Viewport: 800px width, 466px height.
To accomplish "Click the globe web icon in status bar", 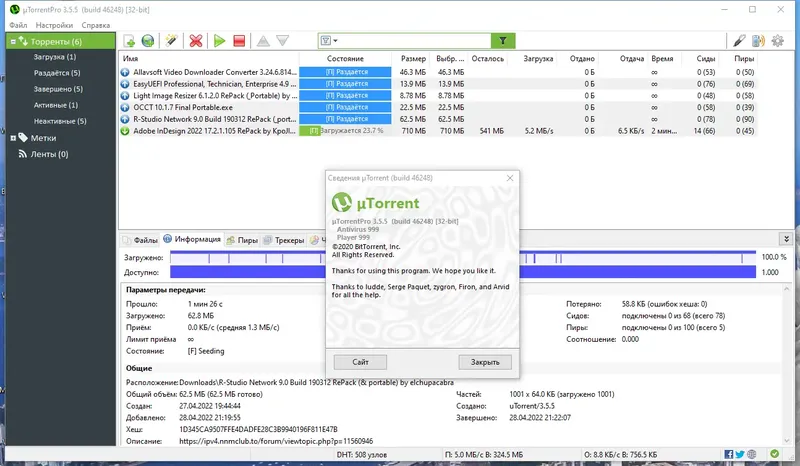I will point(752,454).
